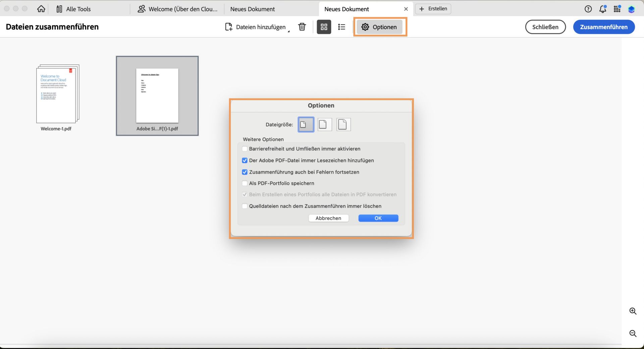Select the Adobe Sign PDF thumbnail

point(157,96)
